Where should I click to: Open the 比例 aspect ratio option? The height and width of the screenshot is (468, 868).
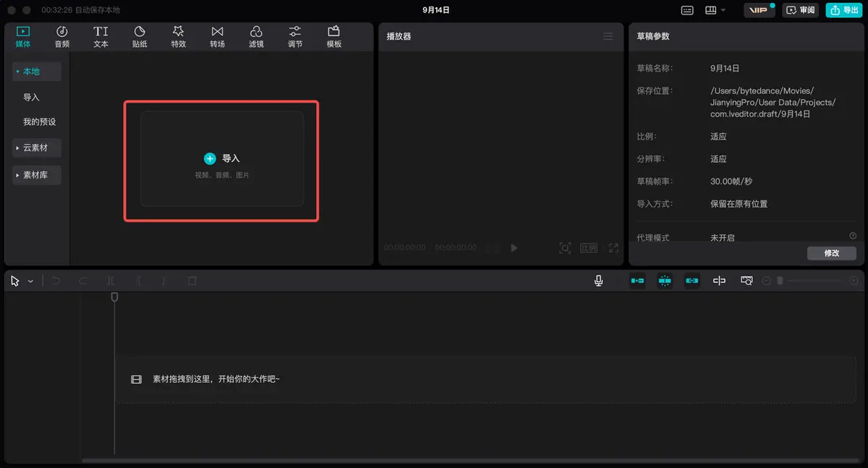pyautogui.click(x=589, y=247)
